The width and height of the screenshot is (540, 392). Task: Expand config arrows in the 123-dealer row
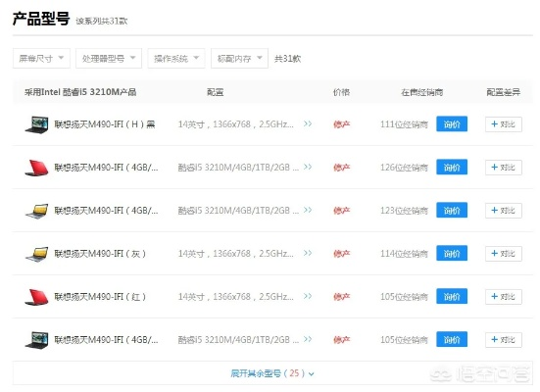point(308,210)
